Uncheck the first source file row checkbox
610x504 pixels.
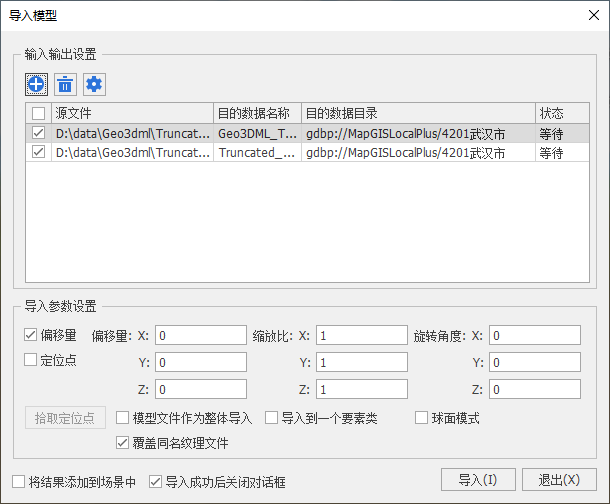[x=38, y=132]
